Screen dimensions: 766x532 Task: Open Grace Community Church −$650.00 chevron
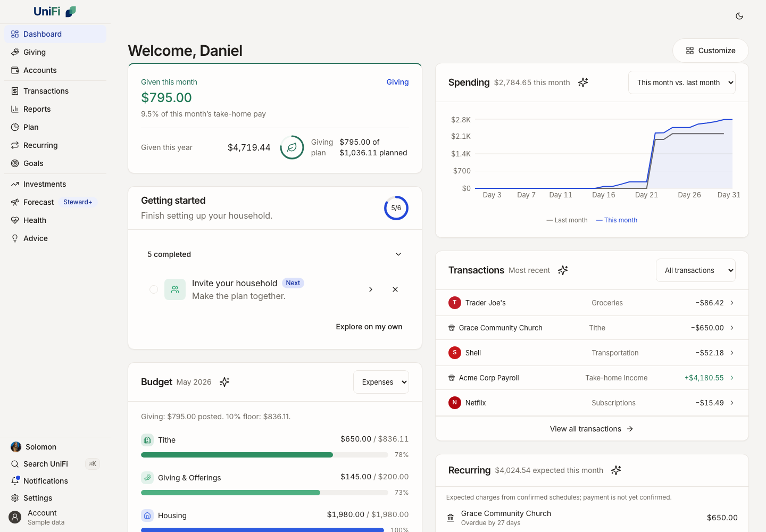click(732, 328)
